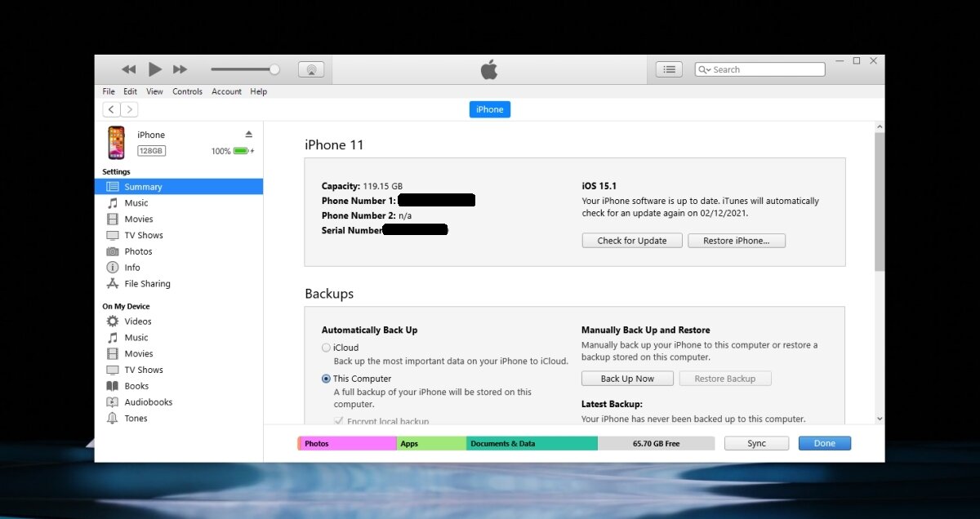
Task: Click the iOS 15.1 version label
Action: click(599, 186)
